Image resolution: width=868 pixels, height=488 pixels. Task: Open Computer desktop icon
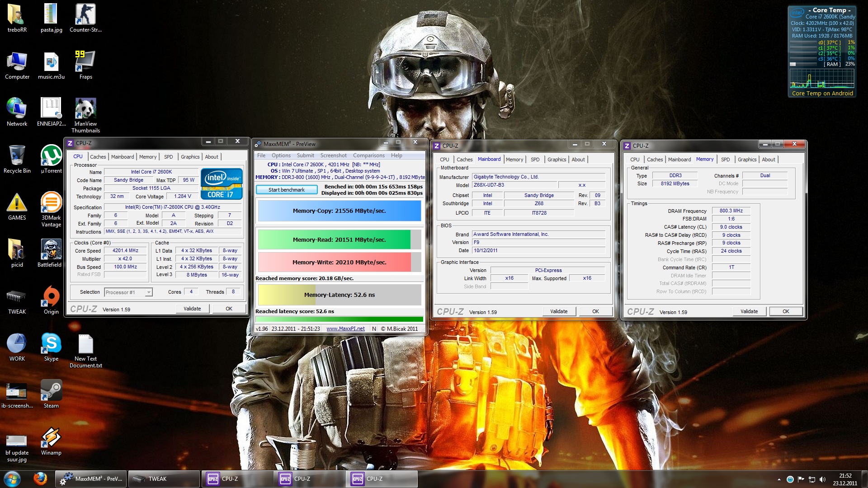17,65
